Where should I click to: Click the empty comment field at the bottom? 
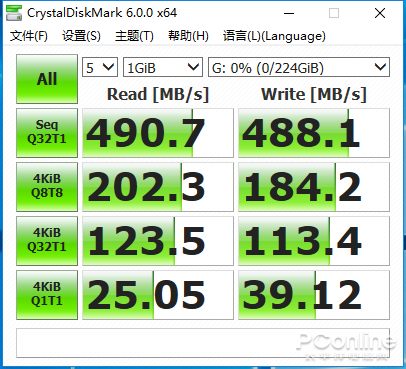[203, 343]
